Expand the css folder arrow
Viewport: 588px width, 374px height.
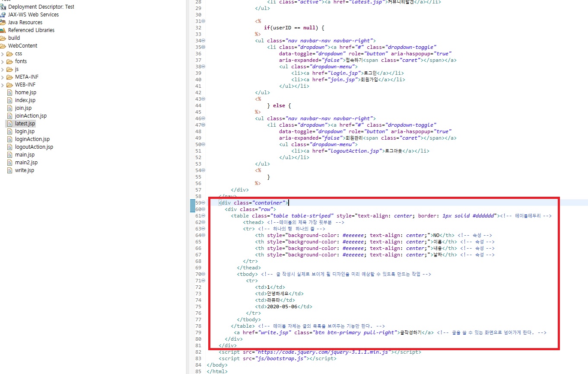3,54
